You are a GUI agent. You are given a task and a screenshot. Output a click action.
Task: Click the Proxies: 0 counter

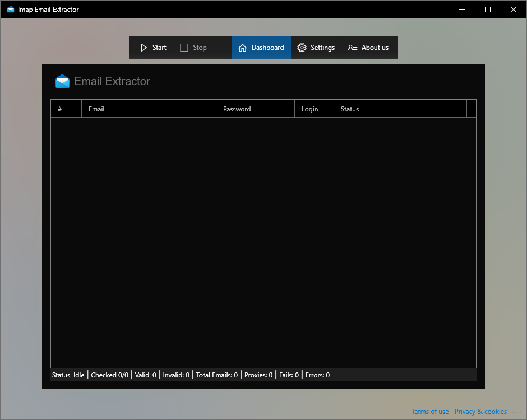point(258,375)
